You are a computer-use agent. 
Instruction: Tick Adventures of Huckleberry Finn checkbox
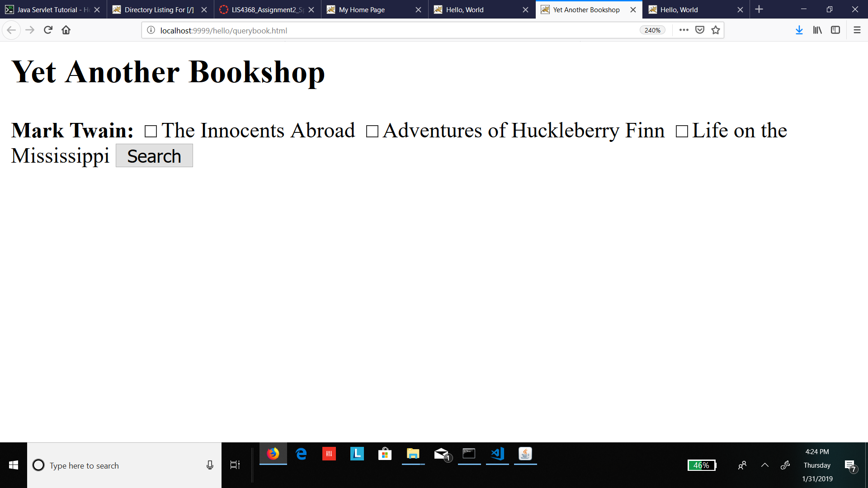[x=372, y=131]
